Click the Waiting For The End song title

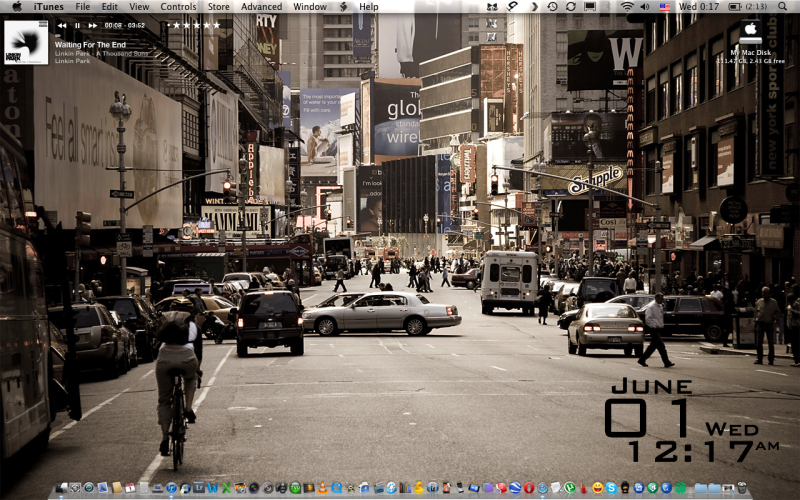(90, 44)
